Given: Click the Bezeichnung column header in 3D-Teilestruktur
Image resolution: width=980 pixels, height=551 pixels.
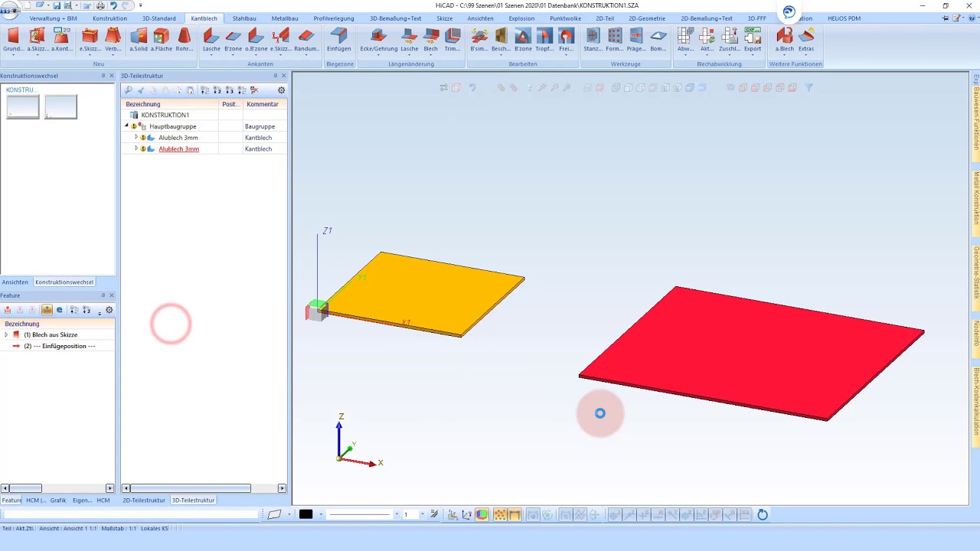Looking at the screenshot, I should tap(171, 104).
